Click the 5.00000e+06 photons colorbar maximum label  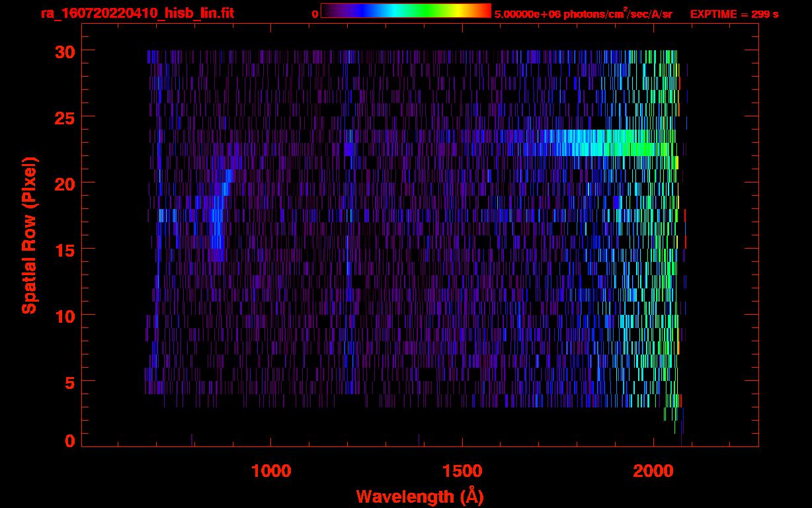point(583,14)
